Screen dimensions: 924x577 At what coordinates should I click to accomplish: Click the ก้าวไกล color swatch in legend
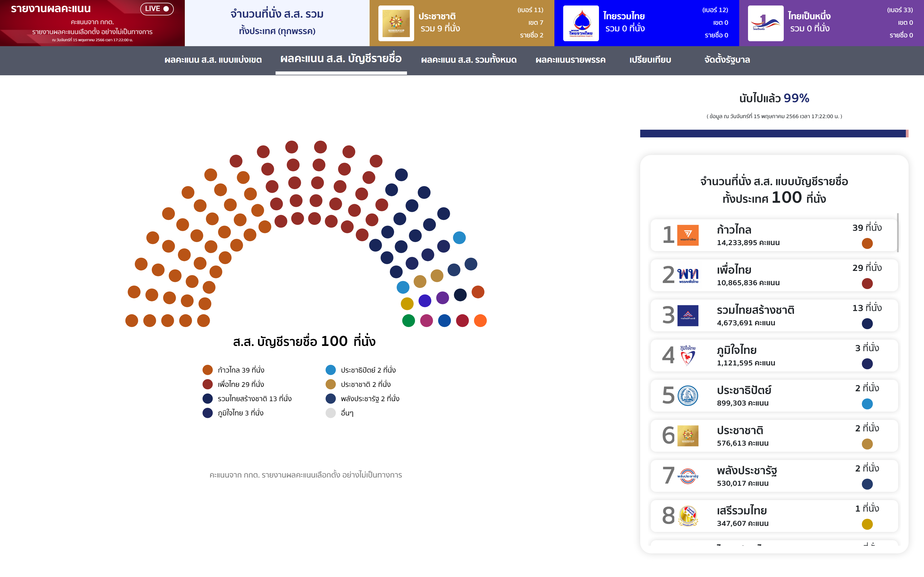[208, 370]
